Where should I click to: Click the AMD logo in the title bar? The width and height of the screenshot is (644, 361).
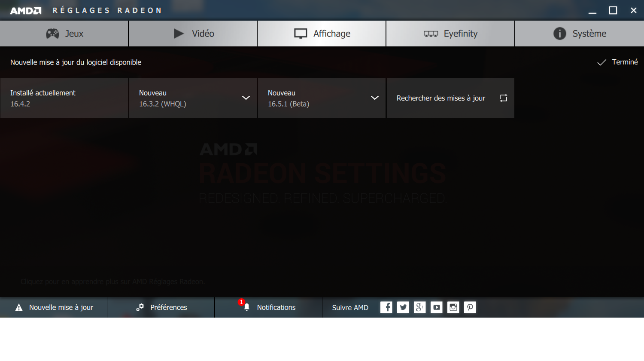click(26, 10)
